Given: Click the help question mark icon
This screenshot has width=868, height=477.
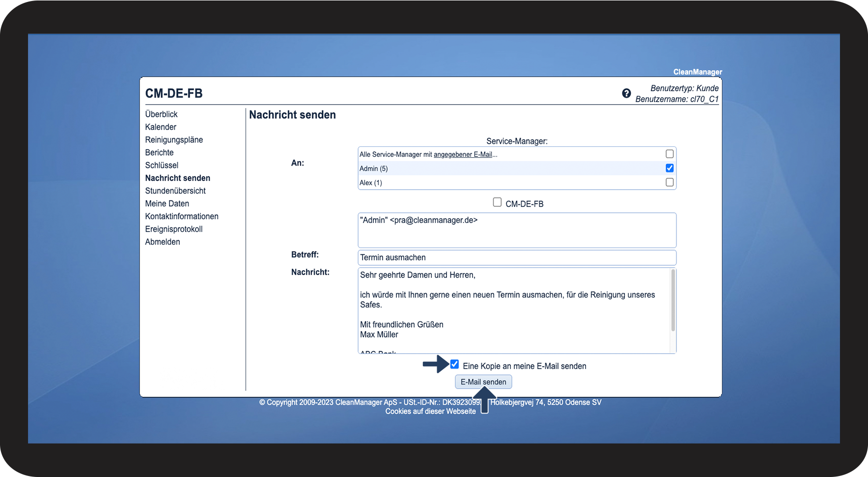Looking at the screenshot, I should (626, 93).
